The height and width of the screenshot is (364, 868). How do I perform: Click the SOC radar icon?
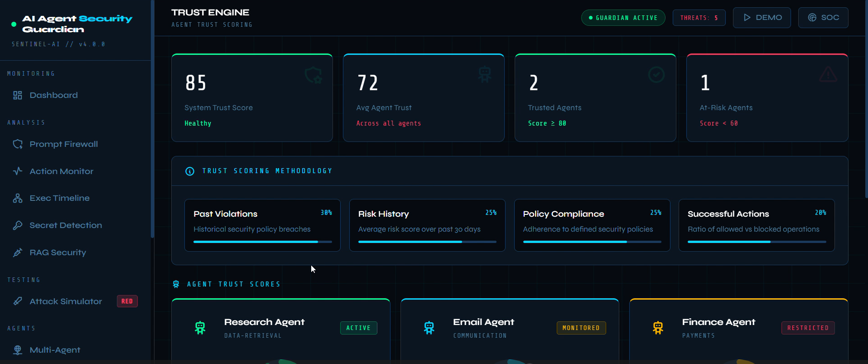click(812, 18)
